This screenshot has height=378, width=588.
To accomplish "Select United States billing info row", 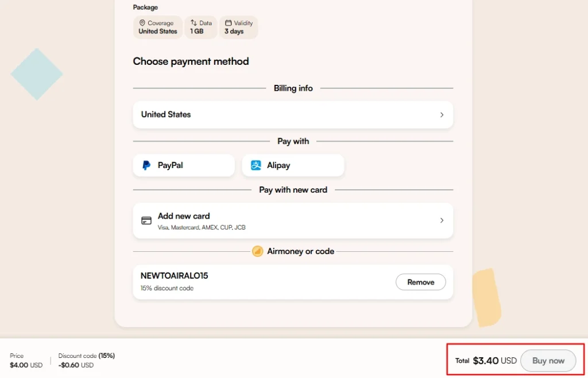I will (x=293, y=115).
